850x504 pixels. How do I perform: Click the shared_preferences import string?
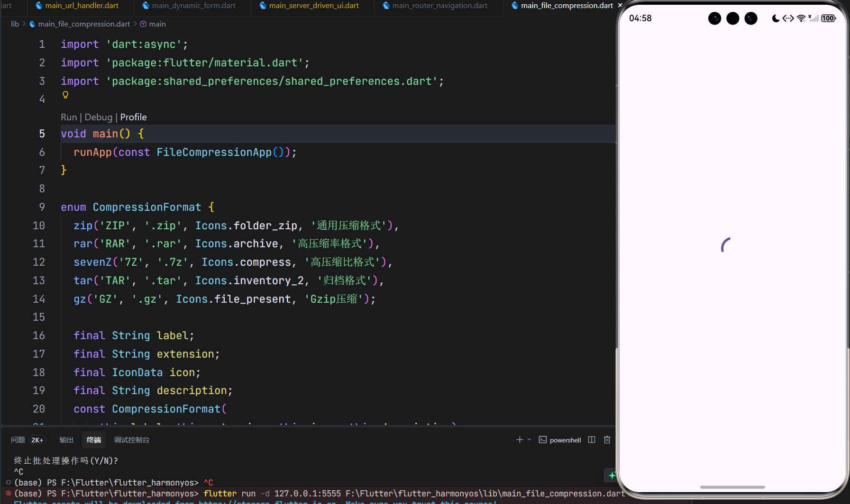click(x=272, y=81)
